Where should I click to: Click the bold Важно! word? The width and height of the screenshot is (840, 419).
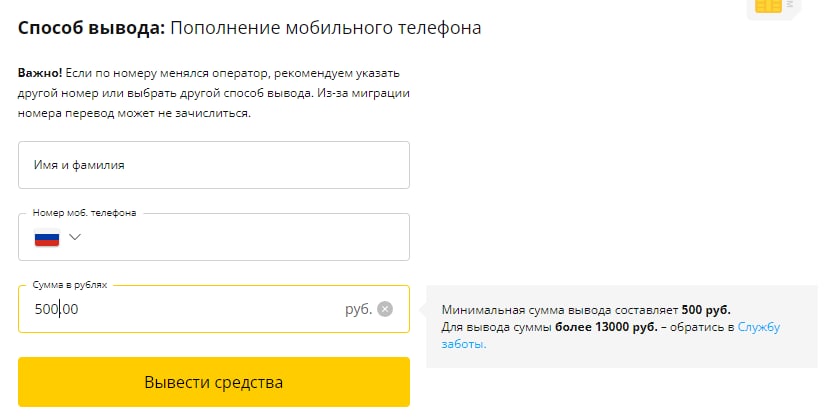click(x=40, y=73)
